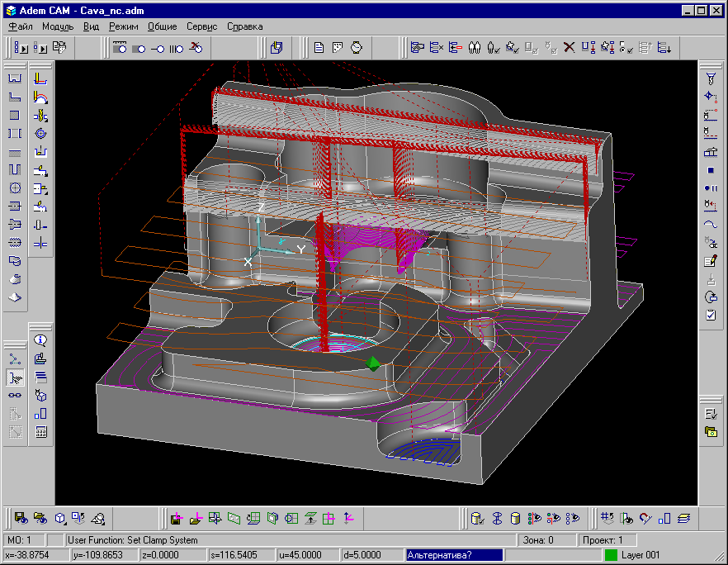Click the filled square icon in left palette
The width and height of the screenshot is (728, 565).
(x=15, y=116)
